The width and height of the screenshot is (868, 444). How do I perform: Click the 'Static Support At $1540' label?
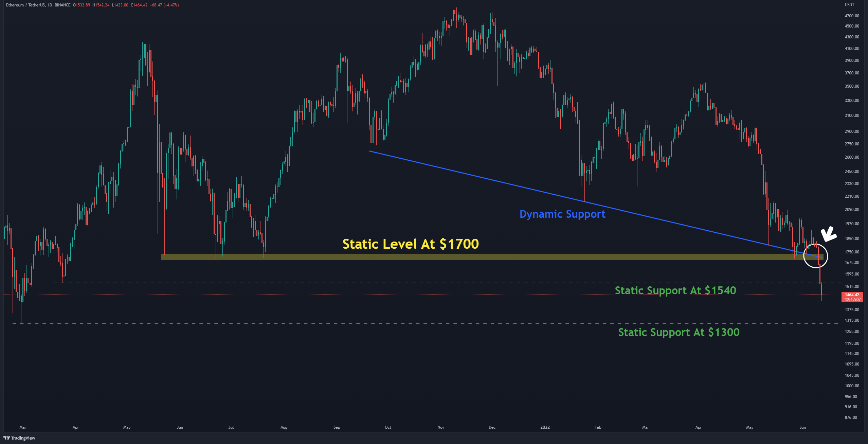click(675, 290)
